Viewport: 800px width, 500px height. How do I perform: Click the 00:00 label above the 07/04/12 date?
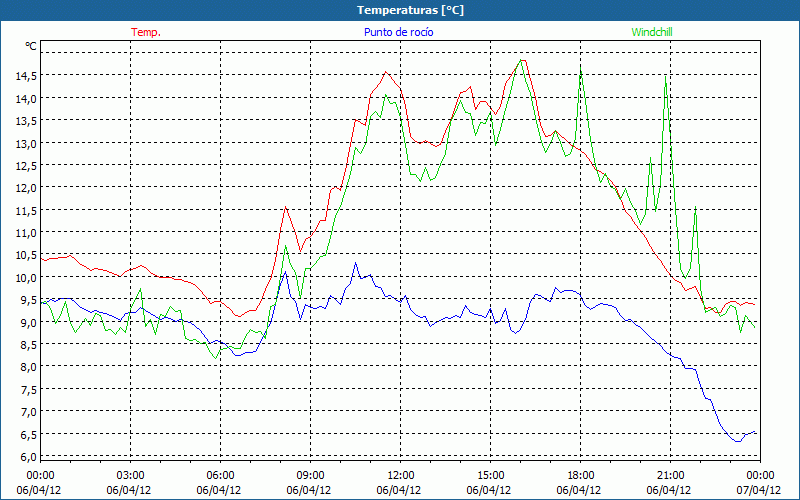[x=760, y=476]
